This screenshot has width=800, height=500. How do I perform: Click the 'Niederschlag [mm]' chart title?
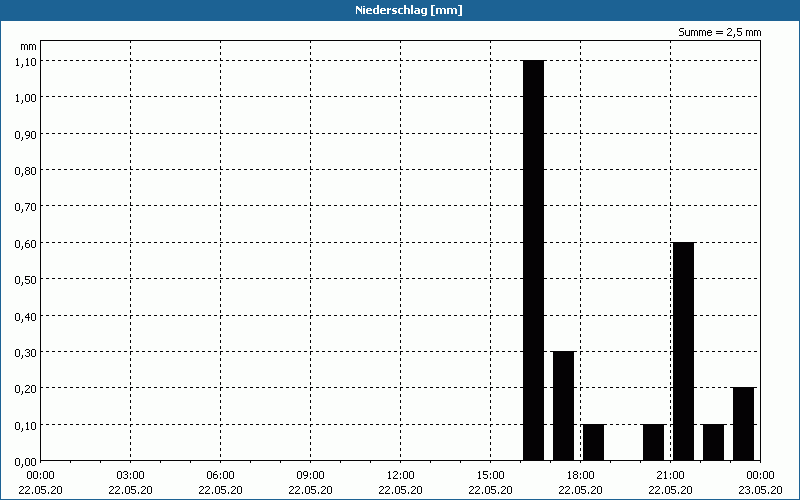(409, 10)
